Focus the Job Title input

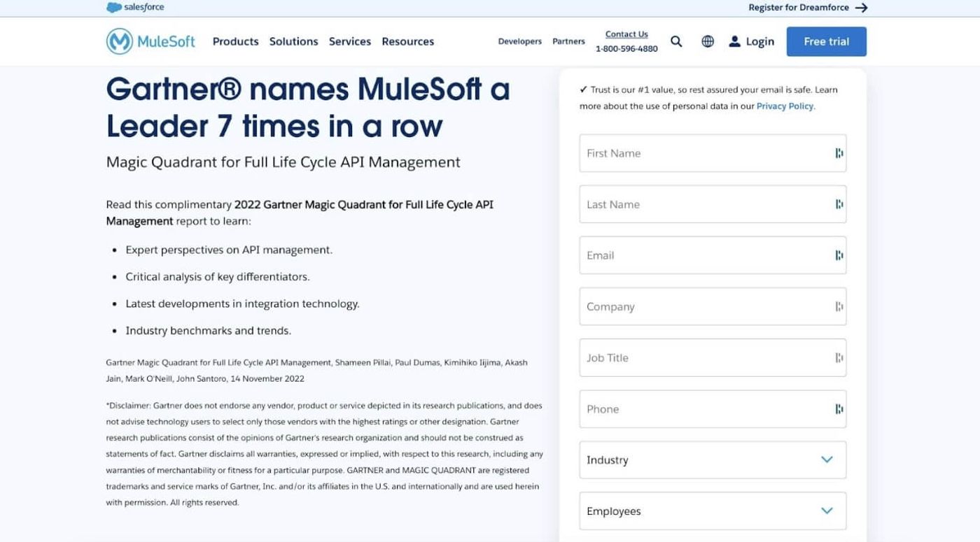[713, 357]
